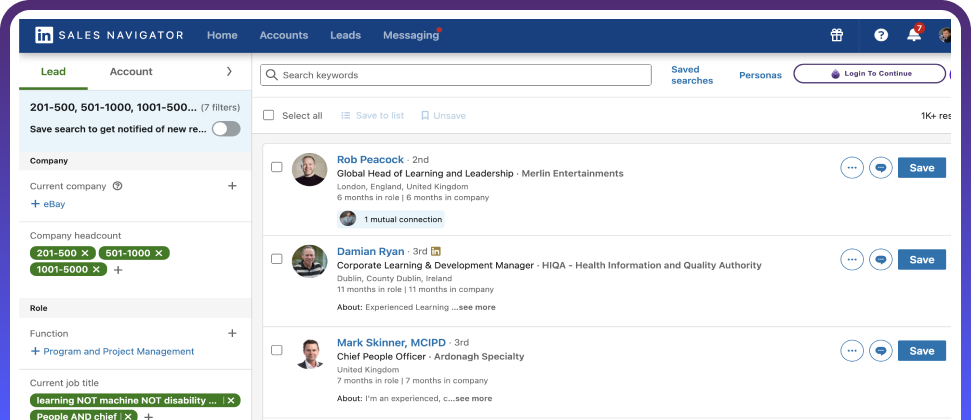Open Personas link
This screenshot has height=420, width=971.
[x=760, y=75]
